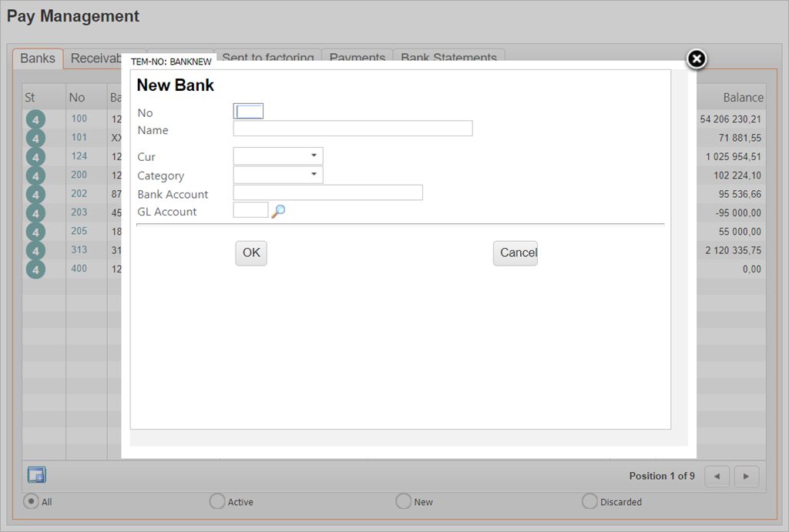The height and width of the screenshot is (532, 789).
Task: Select the All radio filter
Action: [32, 501]
